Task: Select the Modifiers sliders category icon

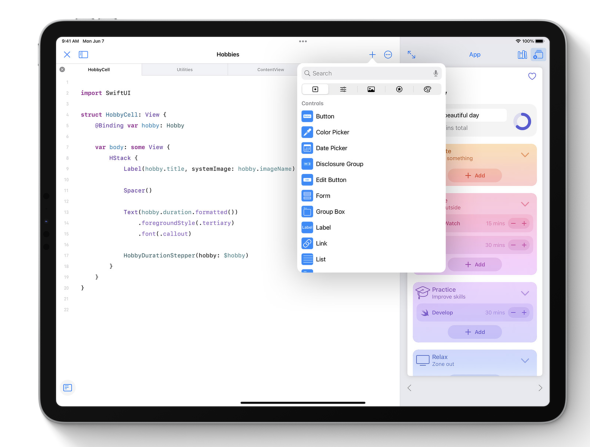Action: [x=343, y=89]
